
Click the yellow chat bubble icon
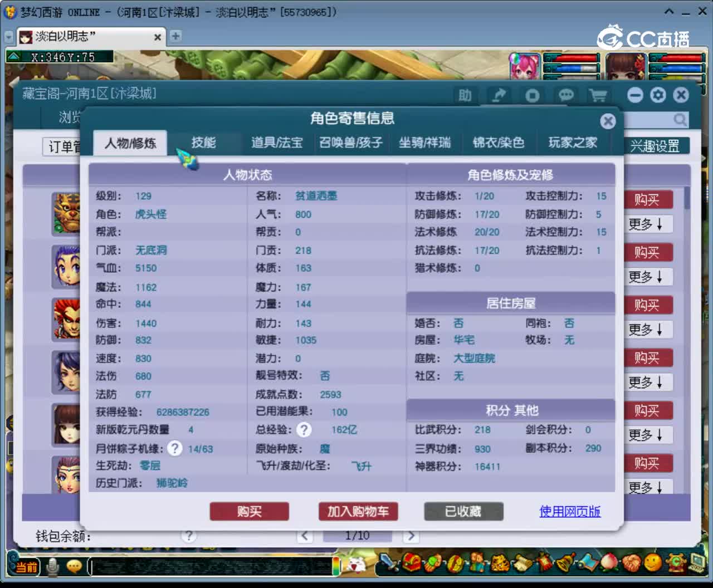point(74,567)
